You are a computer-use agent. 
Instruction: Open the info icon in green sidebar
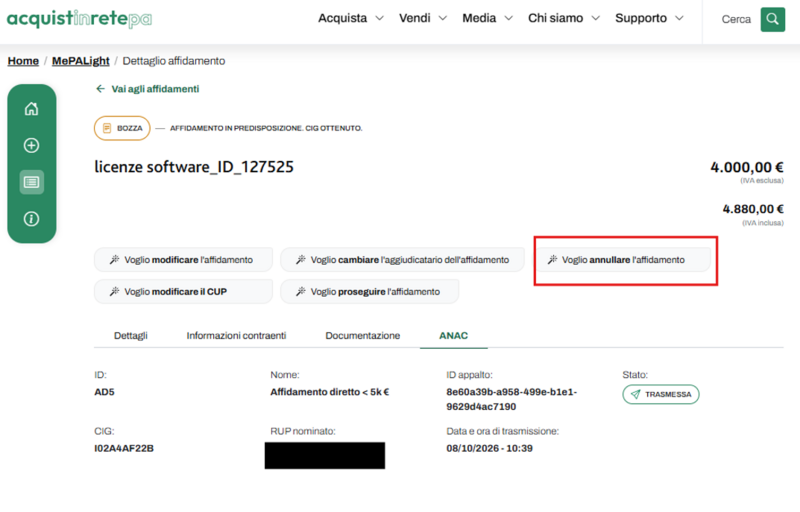click(32, 219)
